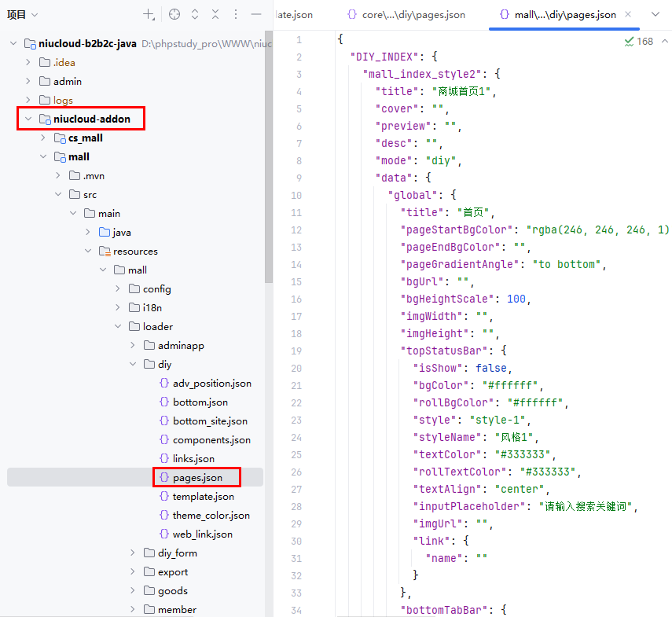The width and height of the screenshot is (672, 617).
Task: Expand the diy_form folder
Action: pyautogui.click(x=133, y=553)
